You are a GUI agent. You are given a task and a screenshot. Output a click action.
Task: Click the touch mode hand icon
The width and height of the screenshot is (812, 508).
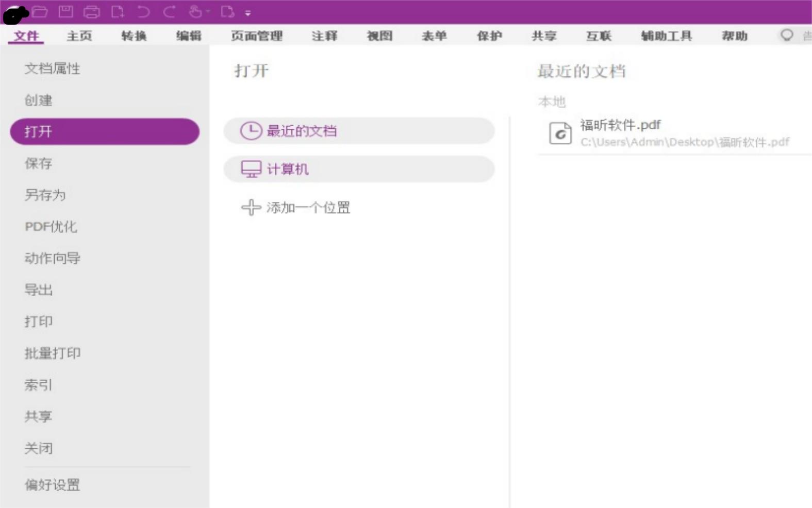195,11
